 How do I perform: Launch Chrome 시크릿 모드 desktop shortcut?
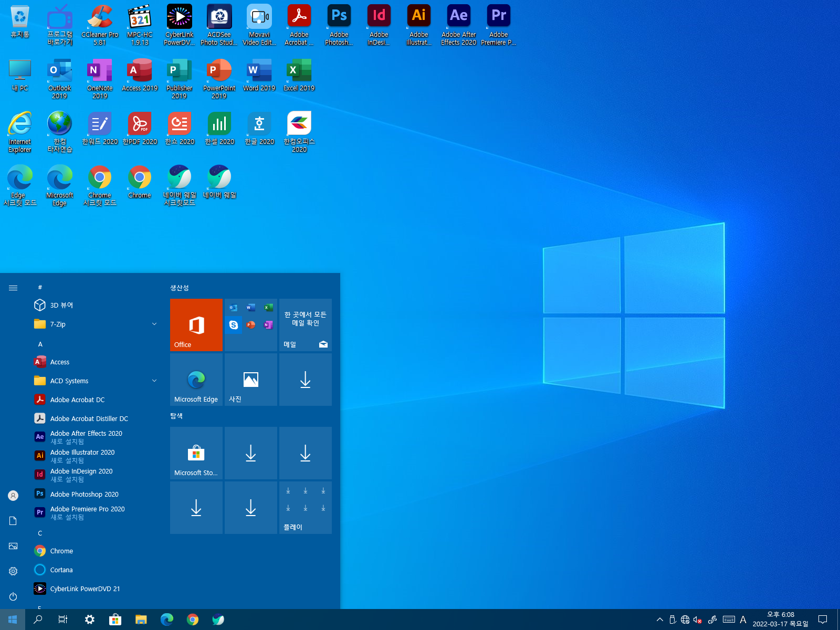[100, 186]
